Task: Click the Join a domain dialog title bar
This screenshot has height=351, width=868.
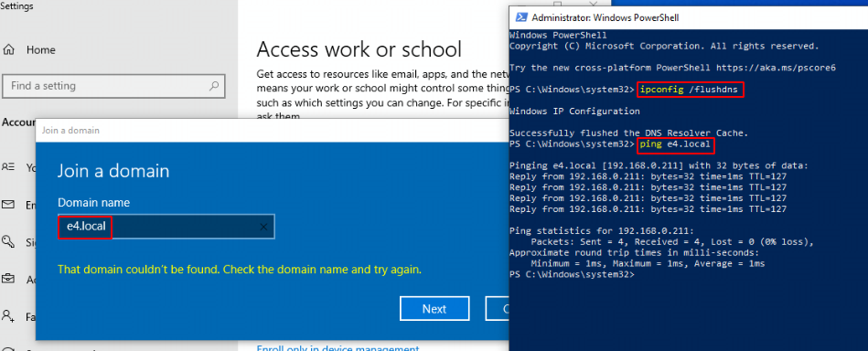Action: 273,131
